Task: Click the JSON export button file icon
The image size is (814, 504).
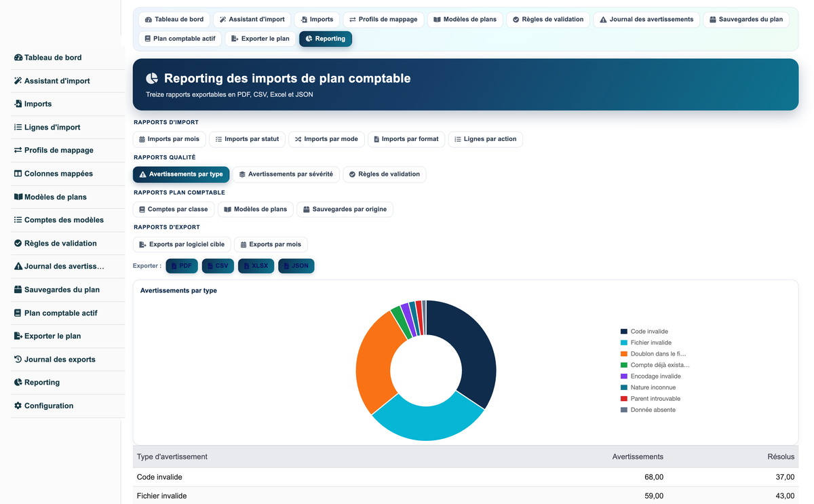Action: tap(287, 266)
